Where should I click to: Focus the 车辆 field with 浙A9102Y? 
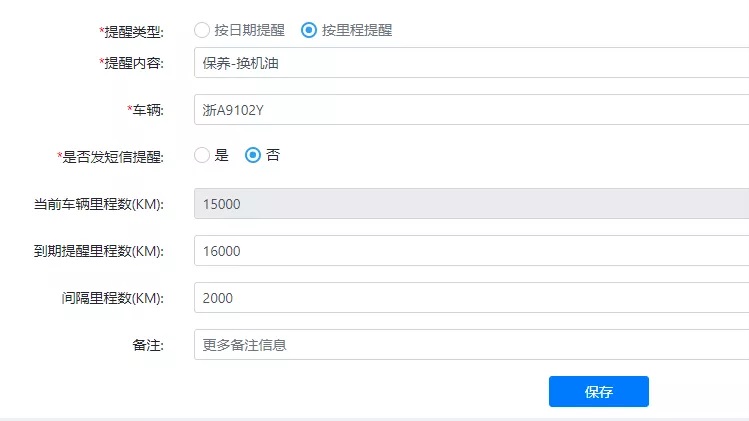pyautogui.click(x=470, y=110)
